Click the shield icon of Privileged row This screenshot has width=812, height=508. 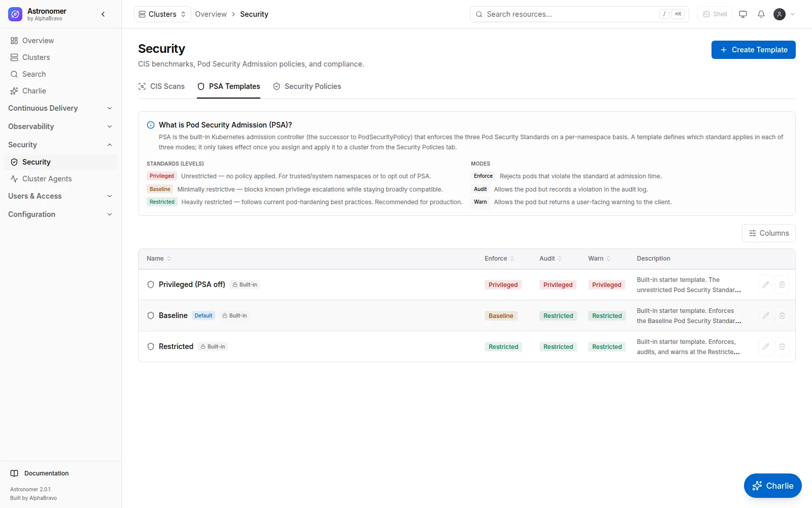click(151, 284)
